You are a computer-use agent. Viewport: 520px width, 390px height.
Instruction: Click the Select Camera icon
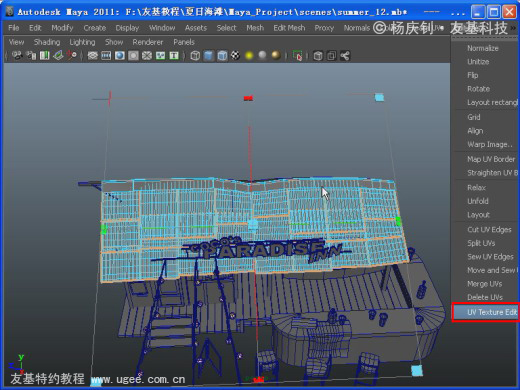pyautogui.click(x=17, y=55)
